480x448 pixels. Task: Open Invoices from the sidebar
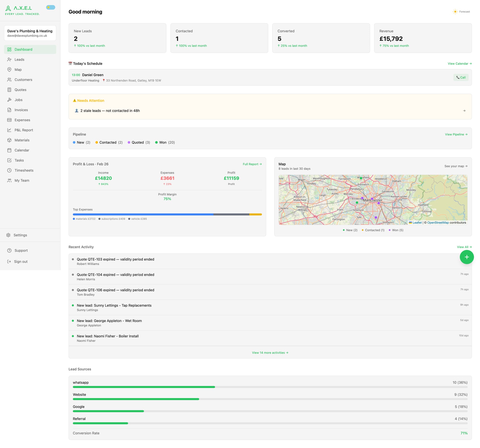pyautogui.click(x=21, y=110)
